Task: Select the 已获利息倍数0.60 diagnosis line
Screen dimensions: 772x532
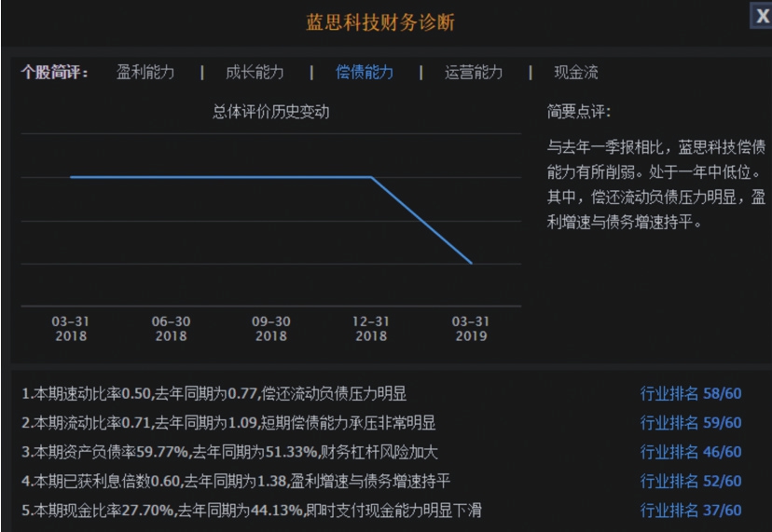Action: click(x=236, y=481)
